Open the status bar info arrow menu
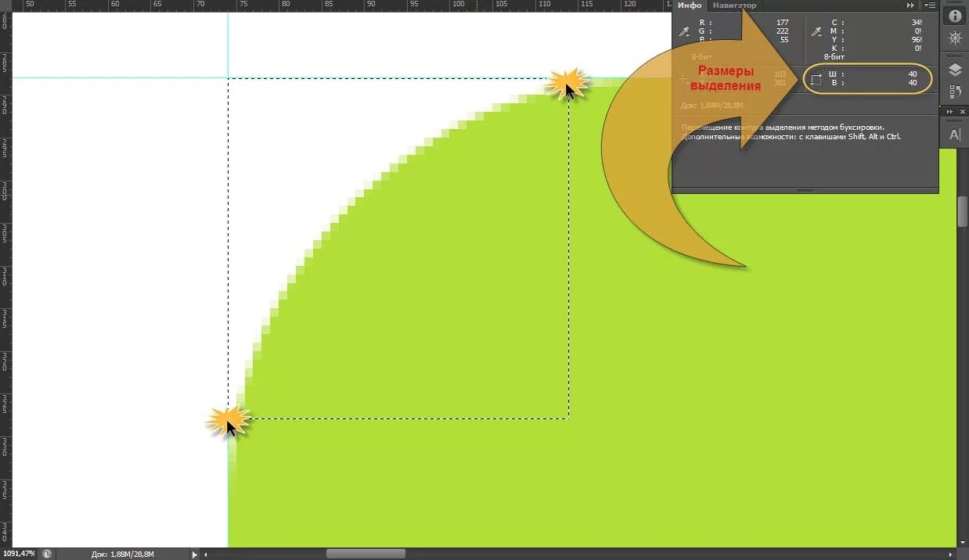969x560 pixels. click(195, 554)
